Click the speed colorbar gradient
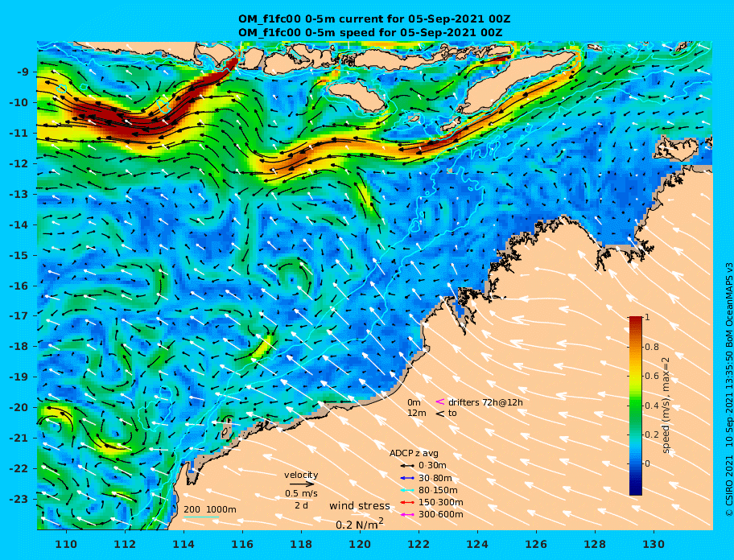 [x=636, y=406]
